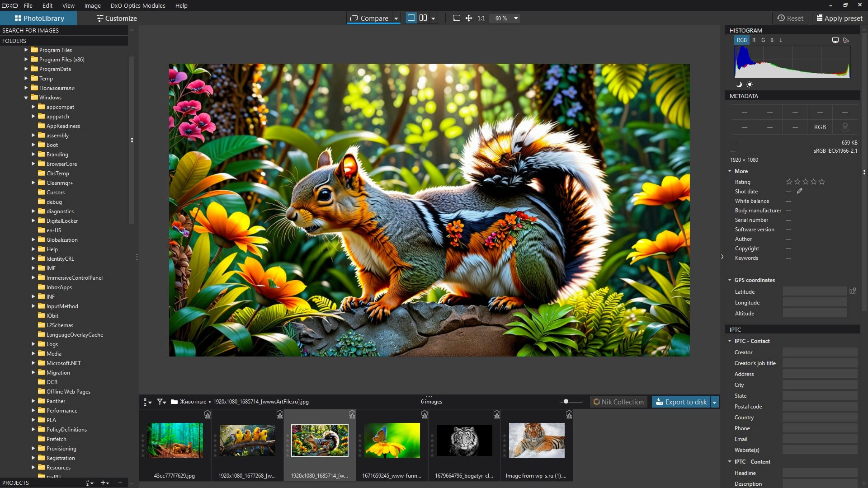Adjust the thumbnail size slider
This screenshot has height=488, width=868.
(x=566, y=401)
